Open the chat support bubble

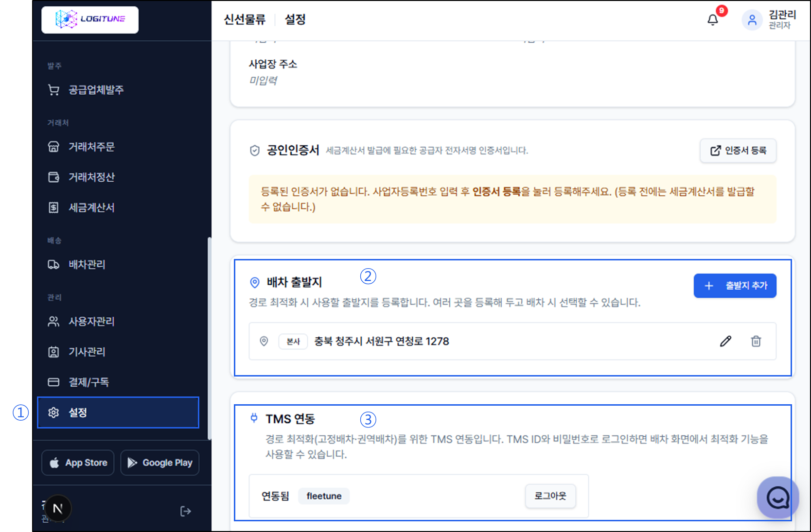(x=778, y=497)
